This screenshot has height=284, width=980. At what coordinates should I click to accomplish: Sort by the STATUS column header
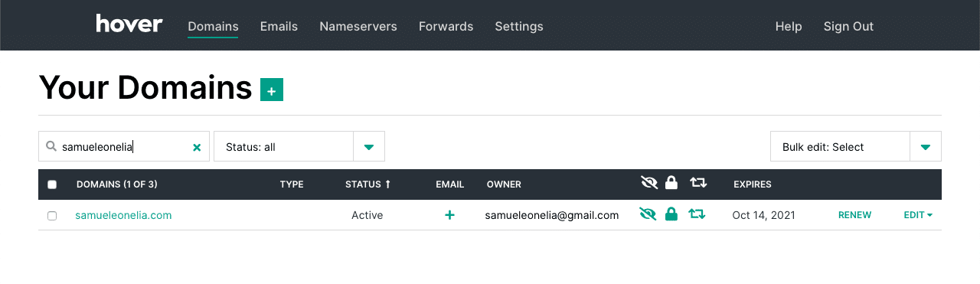pos(367,184)
